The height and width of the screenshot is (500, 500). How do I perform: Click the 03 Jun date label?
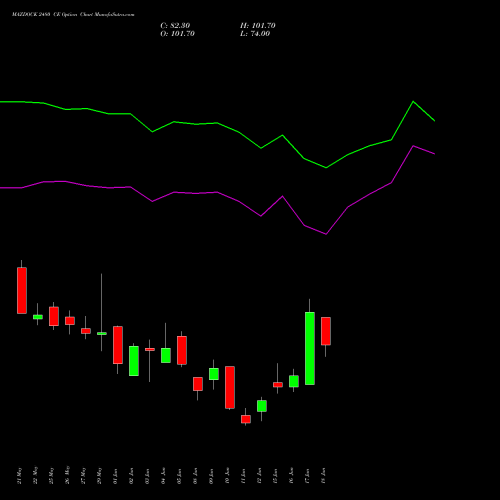coord(148,476)
